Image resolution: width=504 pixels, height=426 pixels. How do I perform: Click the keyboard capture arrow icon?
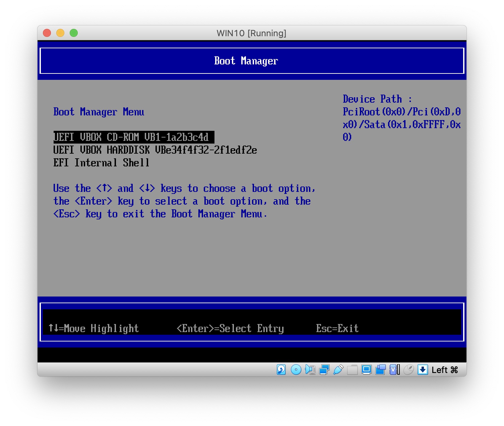coord(423,370)
